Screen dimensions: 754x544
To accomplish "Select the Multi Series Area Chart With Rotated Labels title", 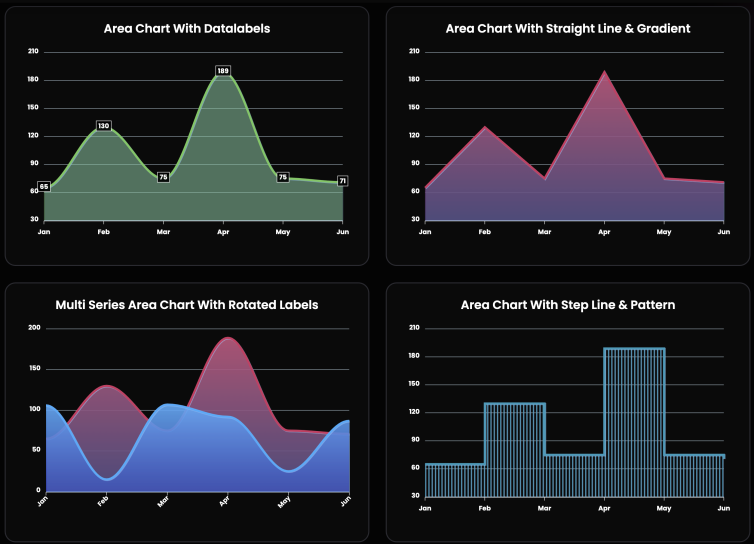I will 187,305.
